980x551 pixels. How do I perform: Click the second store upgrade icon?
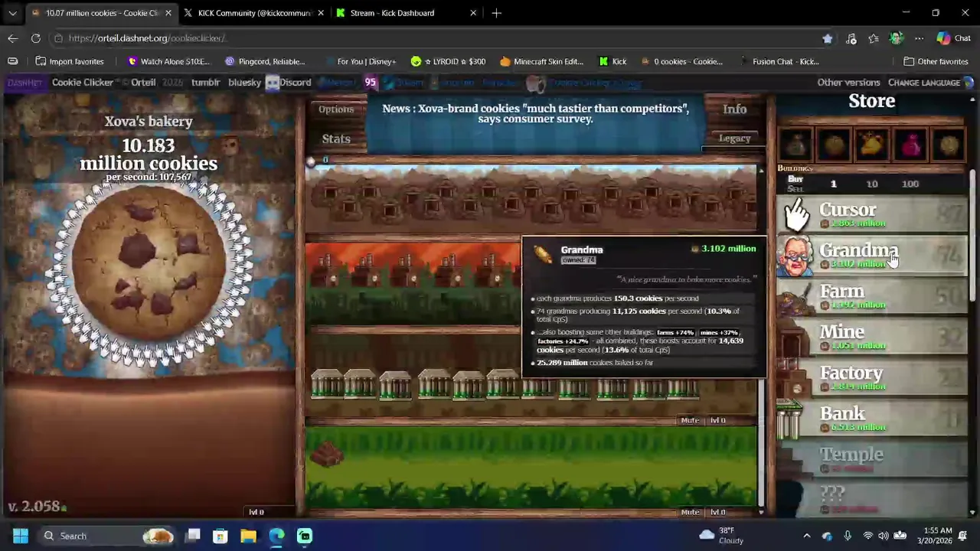[x=835, y=144]
